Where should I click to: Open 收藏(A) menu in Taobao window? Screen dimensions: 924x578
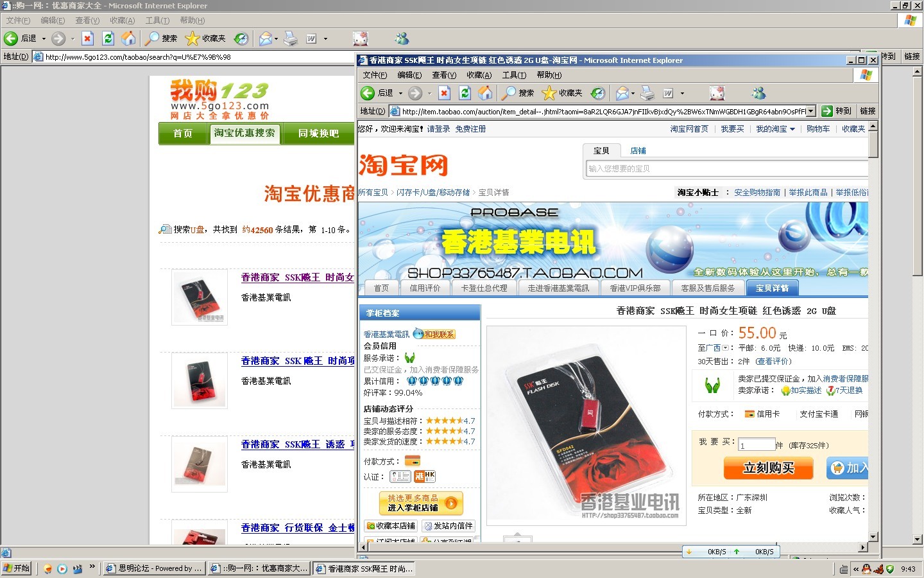[479, 75]
